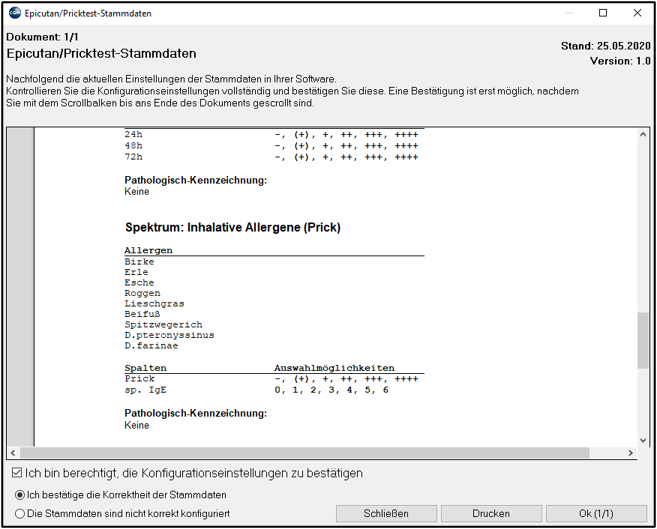Click the allergen 'Birke'
The height and width of the screenshot is (529, 657).
pos(139,262)
